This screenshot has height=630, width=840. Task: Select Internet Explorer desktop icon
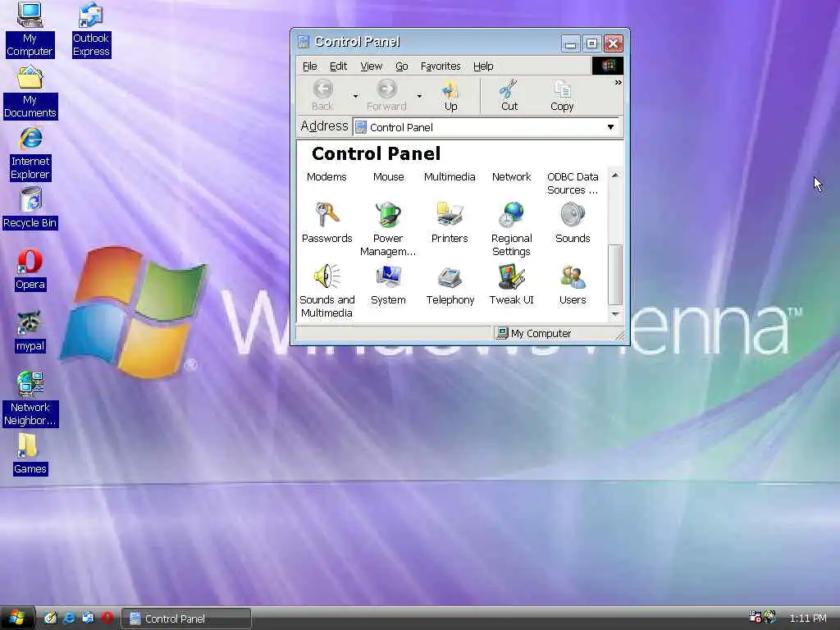coord(30,153)
